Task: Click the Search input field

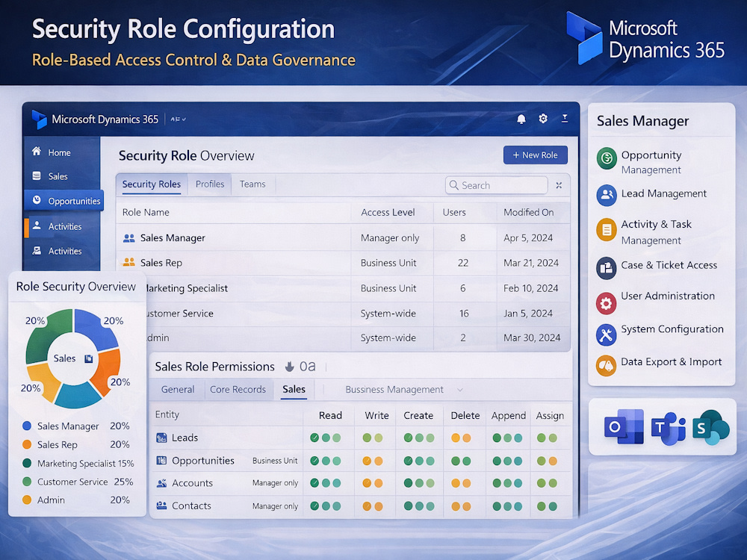Action: tap(497, 185)
